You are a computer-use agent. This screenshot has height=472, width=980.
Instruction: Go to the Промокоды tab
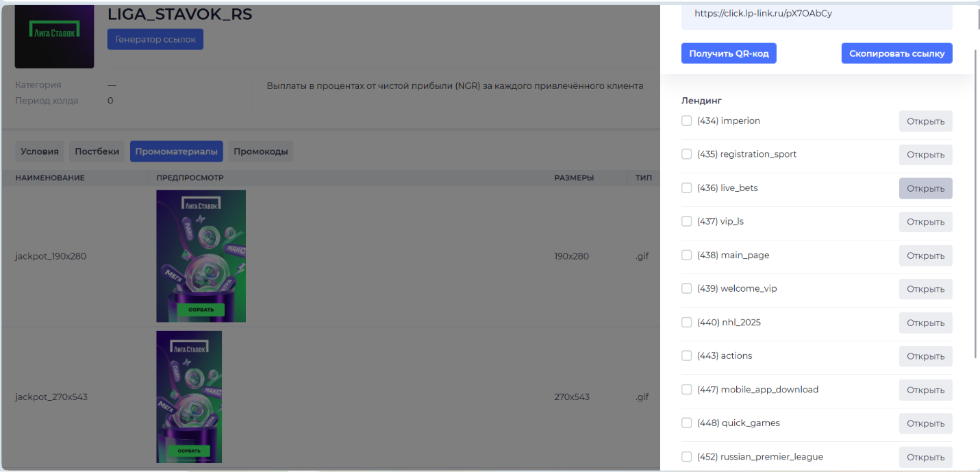pos(260,151)
